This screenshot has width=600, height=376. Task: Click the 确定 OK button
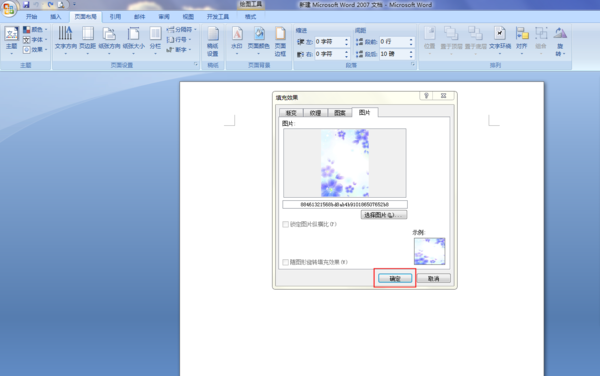[x=395, y=278]
